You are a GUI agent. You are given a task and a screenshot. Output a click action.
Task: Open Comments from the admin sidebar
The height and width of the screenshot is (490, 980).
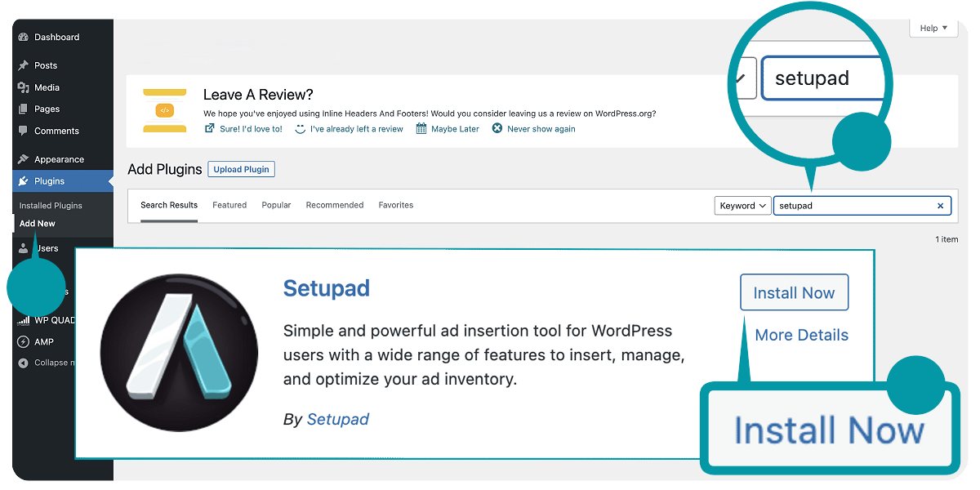(x=24, y=131)
